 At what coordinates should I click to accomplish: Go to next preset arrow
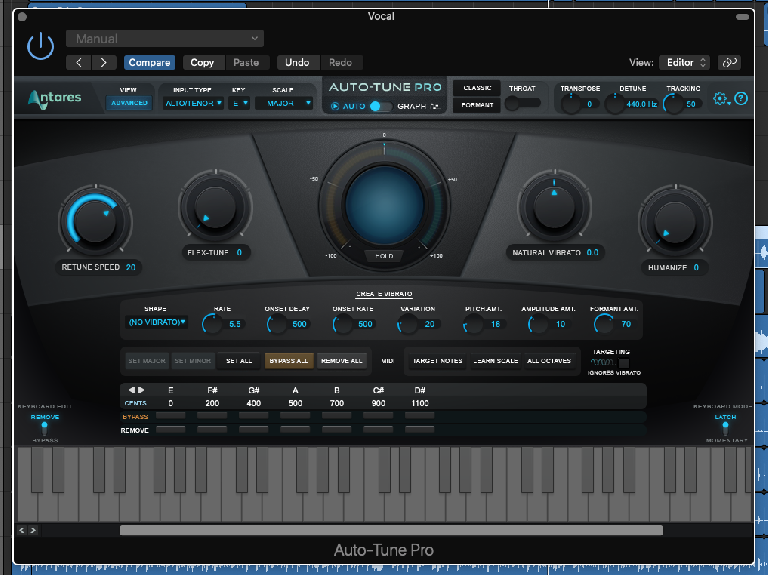104,63
